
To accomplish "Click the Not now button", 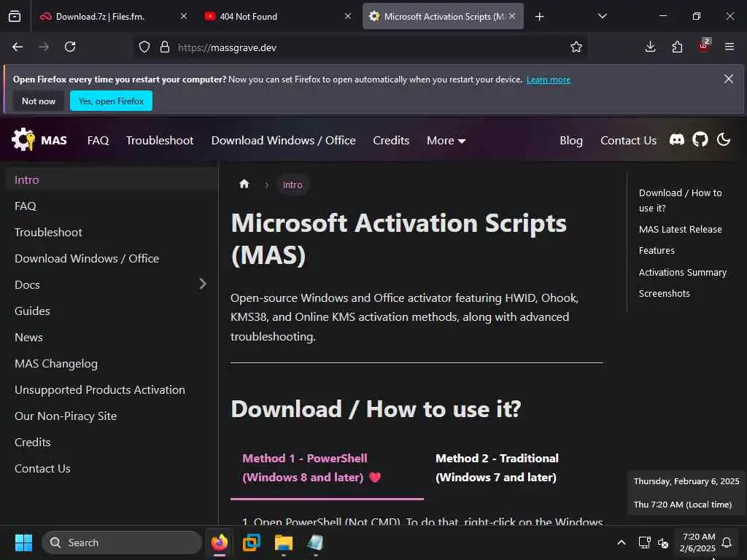I will pyautogui.click(x=39, y=101).
